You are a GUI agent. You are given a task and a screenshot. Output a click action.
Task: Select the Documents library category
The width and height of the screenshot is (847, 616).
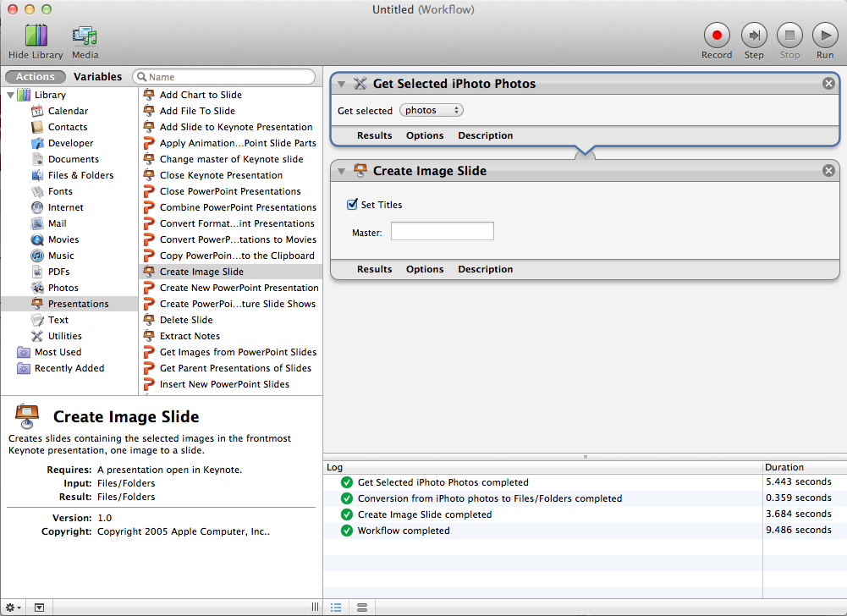[74, 159]
